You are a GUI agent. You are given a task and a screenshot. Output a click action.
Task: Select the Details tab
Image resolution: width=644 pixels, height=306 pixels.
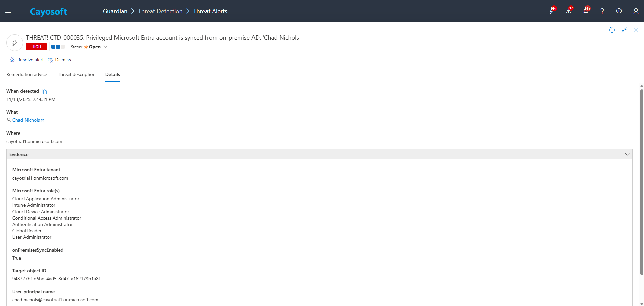click(112, 75)
